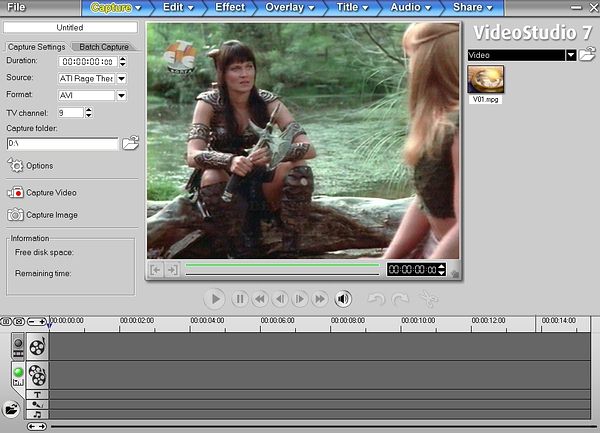The height and width of the screenshot is (433, 600).
Task: Click the preview timecode stepper arrows
Action: 441,270
